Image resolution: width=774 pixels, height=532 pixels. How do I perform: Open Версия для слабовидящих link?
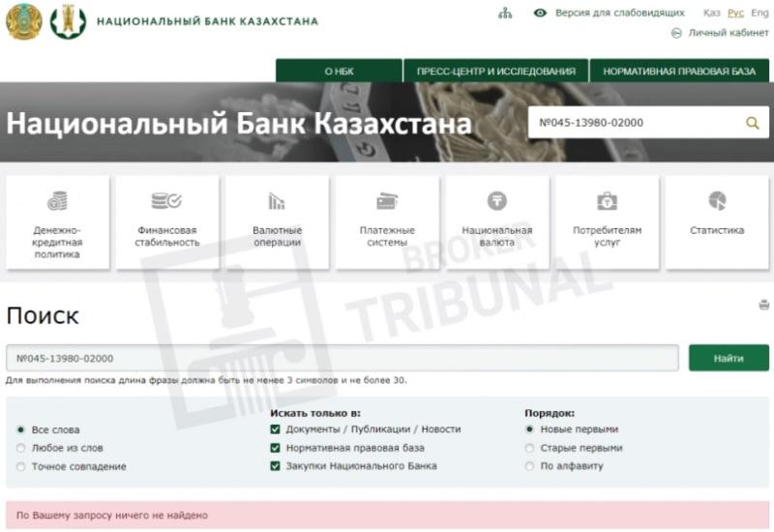pyautogui.click(x=620, y=13)
